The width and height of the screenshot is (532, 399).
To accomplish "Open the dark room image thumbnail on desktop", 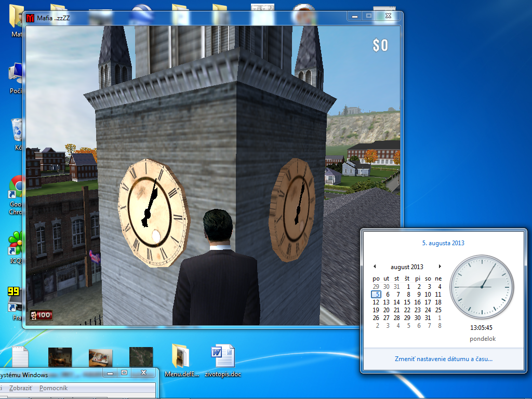I will (x=60, y=357).
